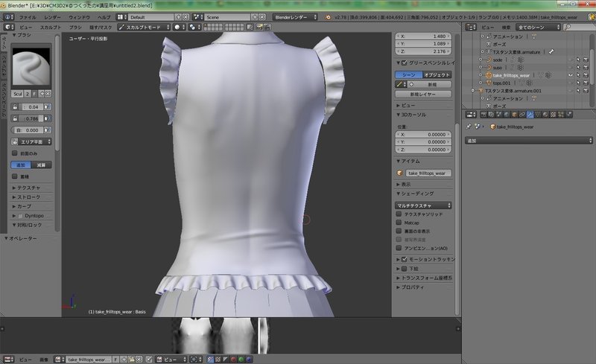The height and width of the screenshot is (364, 596).
Task: Select the 追加 (add) brush direction
Action: click(21, 165)
